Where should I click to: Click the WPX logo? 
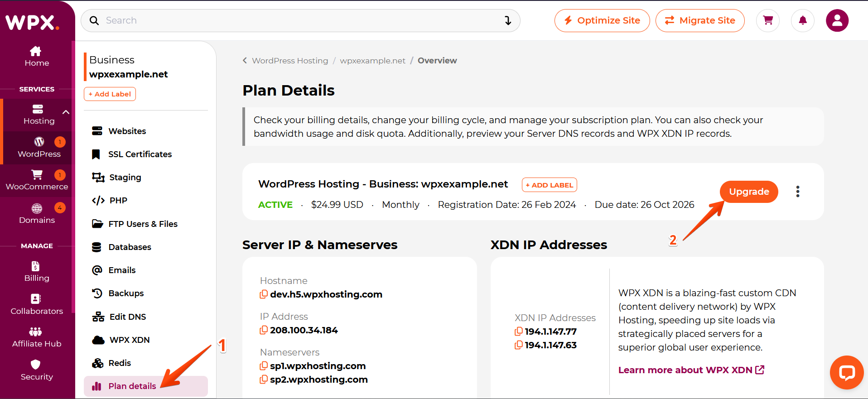click(x=32, y=22)
